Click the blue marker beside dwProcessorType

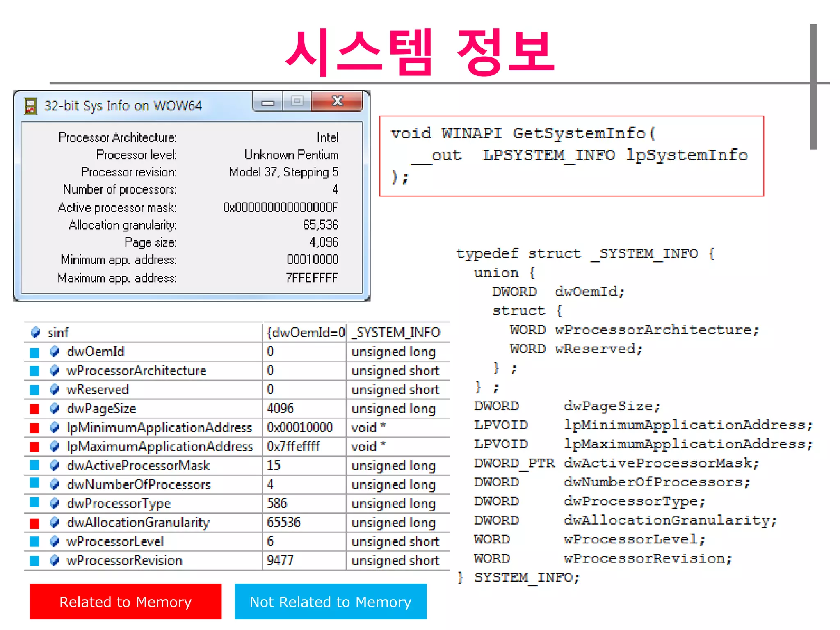tap(34, 502)
